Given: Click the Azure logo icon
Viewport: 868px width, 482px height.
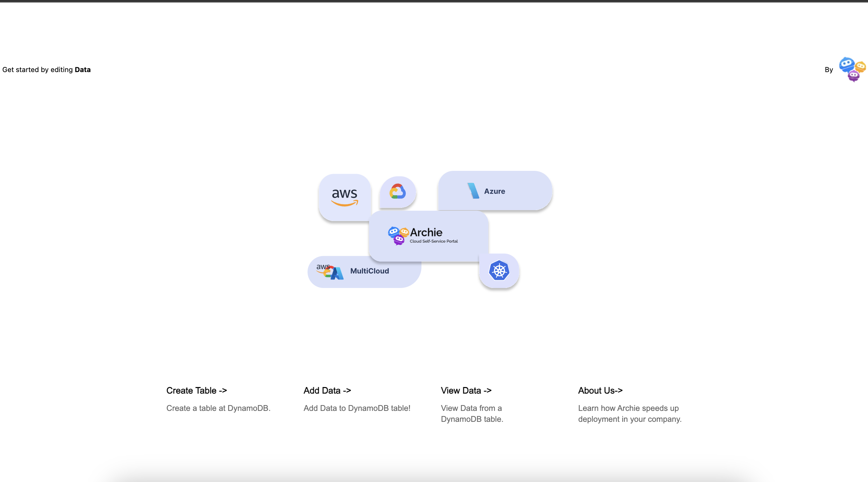Looking at the screenshot, I should tap(473, 191).
